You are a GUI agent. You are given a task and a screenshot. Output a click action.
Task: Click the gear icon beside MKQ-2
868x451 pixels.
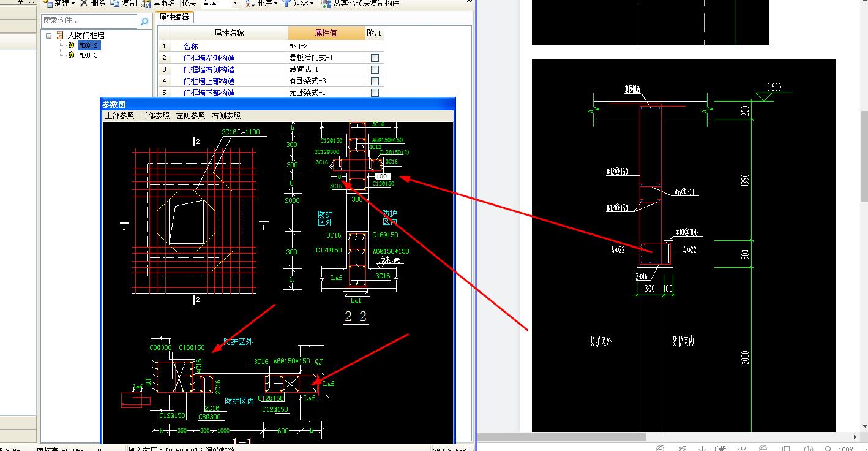[72, 45]
